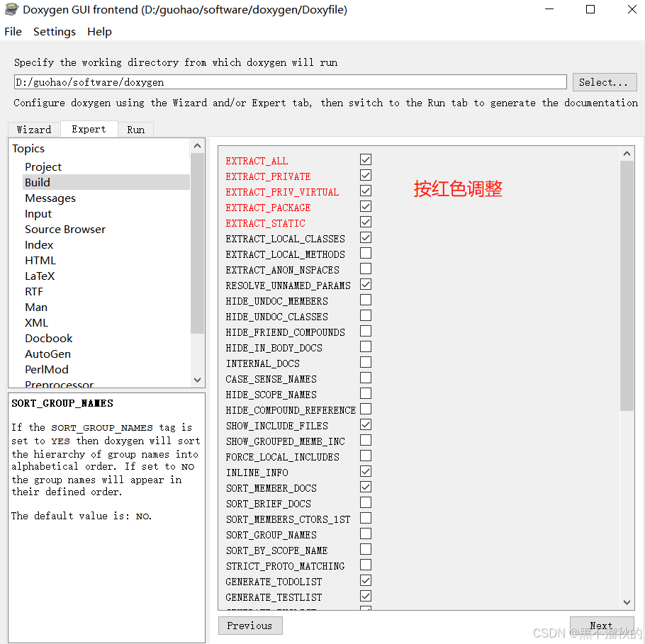Image resolution: width=645 pixels, height=644 pixels.
Task: Uncheck the SHOW_INCLUDE_FILES checkbox
Action: (x=366, y=424)
